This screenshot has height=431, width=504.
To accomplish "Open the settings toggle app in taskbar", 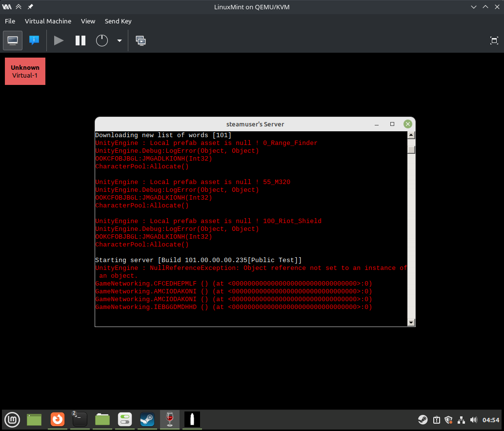I will coord(125,419).
